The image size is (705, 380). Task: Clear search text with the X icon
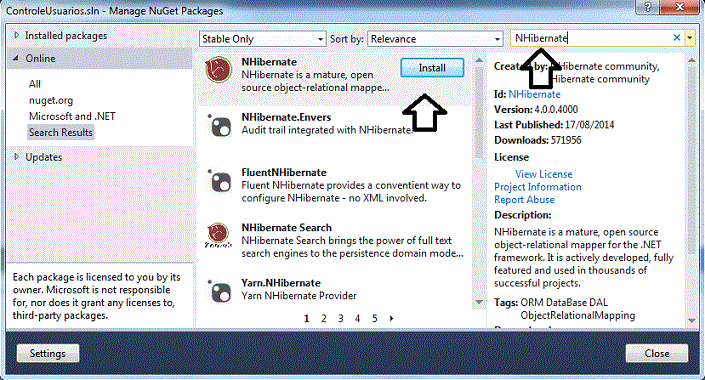[x=676, y=38]
